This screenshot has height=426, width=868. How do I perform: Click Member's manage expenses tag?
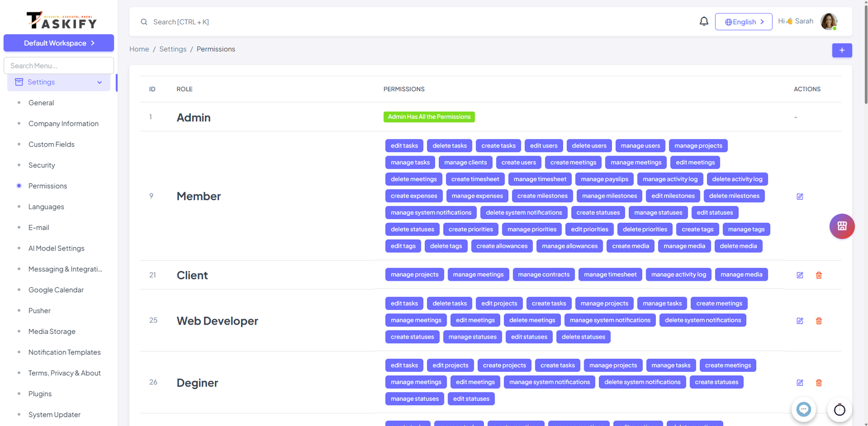tap(477, 196)
